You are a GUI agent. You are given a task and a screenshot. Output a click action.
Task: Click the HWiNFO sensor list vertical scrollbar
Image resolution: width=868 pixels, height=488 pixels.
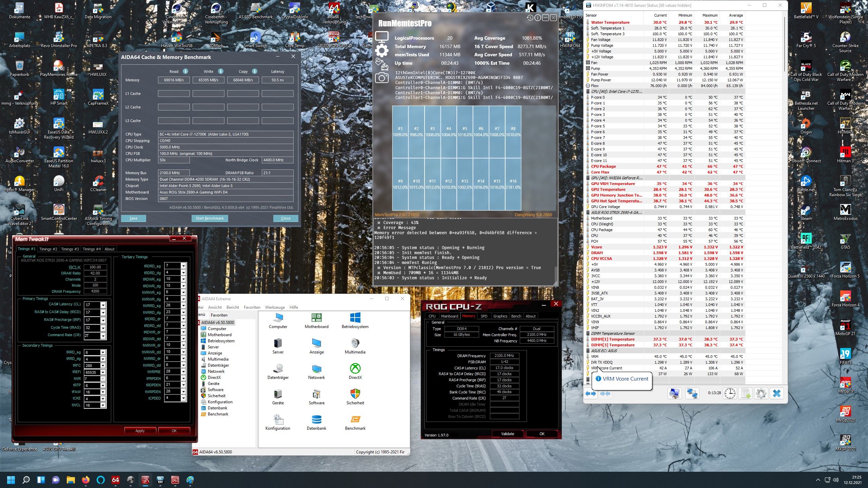pyautogui.click(x=784, y=44)
